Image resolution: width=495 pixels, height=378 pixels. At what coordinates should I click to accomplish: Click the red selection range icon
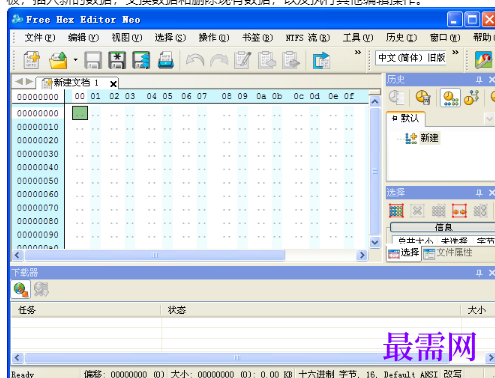(459, 211)
